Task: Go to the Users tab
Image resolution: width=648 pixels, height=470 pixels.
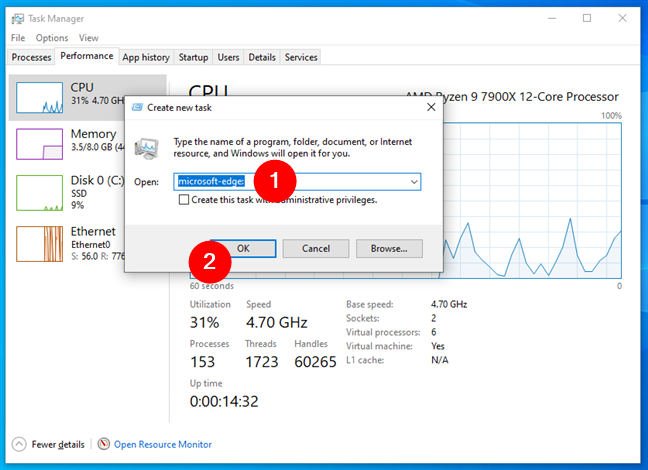Action: [x=228, y=57]
